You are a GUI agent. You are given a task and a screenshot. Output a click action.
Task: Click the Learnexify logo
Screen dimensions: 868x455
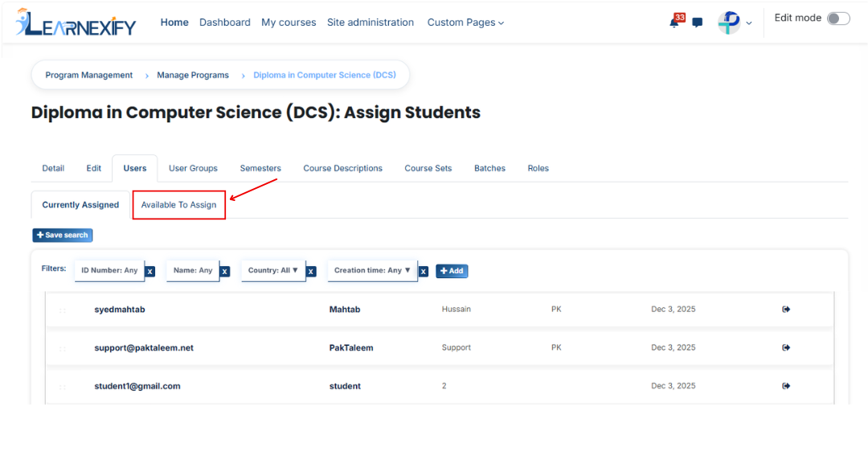pyautogui.click(x=76, y=23)
